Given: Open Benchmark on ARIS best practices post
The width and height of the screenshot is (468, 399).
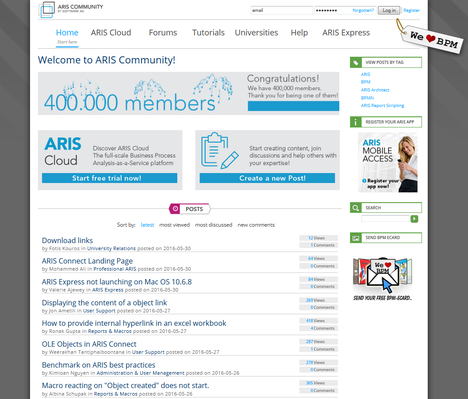Looking at the screenshot, I should [x=98, y=365].
